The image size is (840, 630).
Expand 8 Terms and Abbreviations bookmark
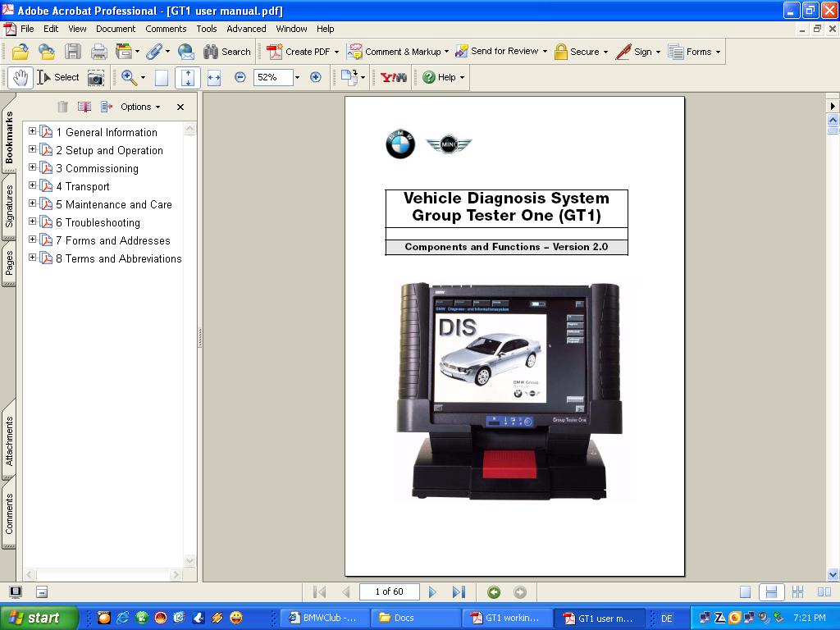tap(32, 257)
